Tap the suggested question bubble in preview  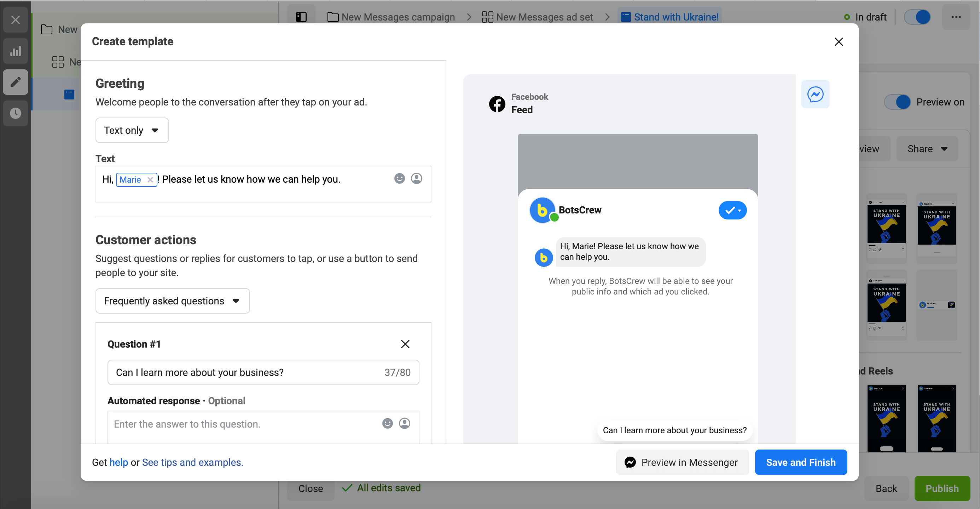point(674,430)
